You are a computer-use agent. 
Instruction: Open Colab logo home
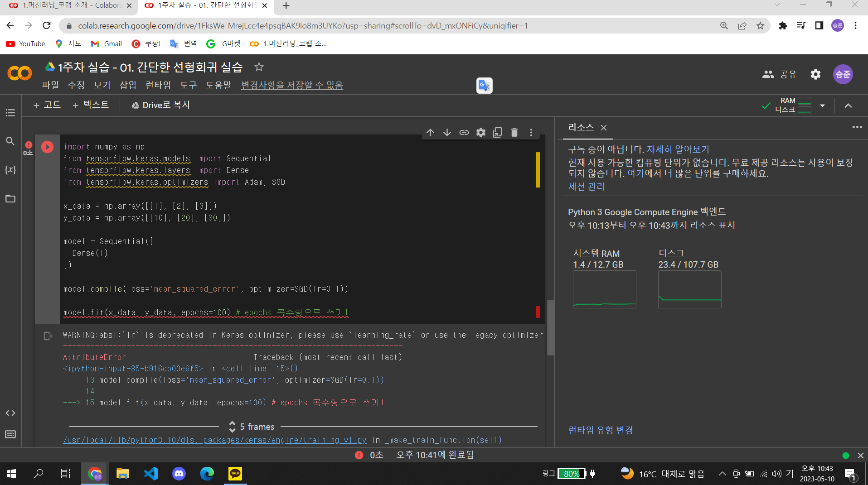[19, 73]
